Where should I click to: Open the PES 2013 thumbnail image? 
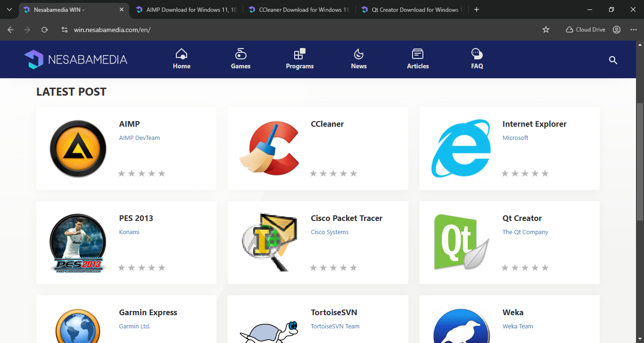[78, 243]
